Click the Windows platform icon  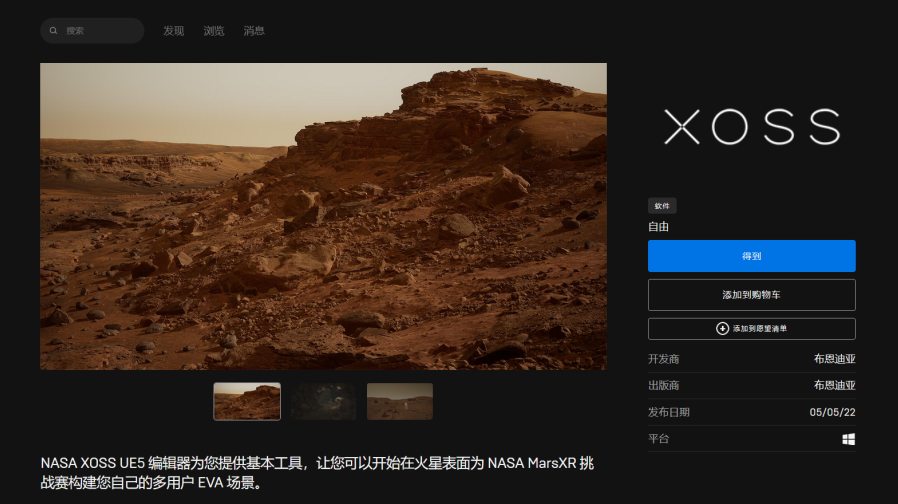point(849,439)
